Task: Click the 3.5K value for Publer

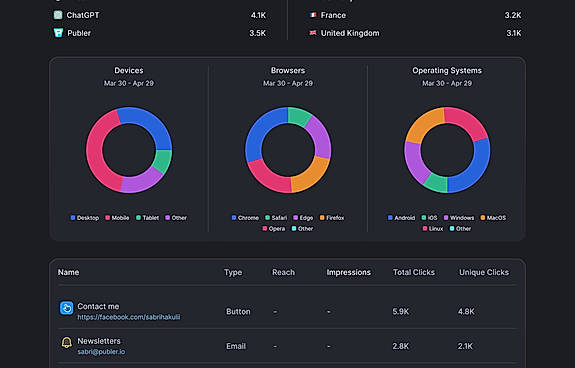Action: [x=258, y=33]
